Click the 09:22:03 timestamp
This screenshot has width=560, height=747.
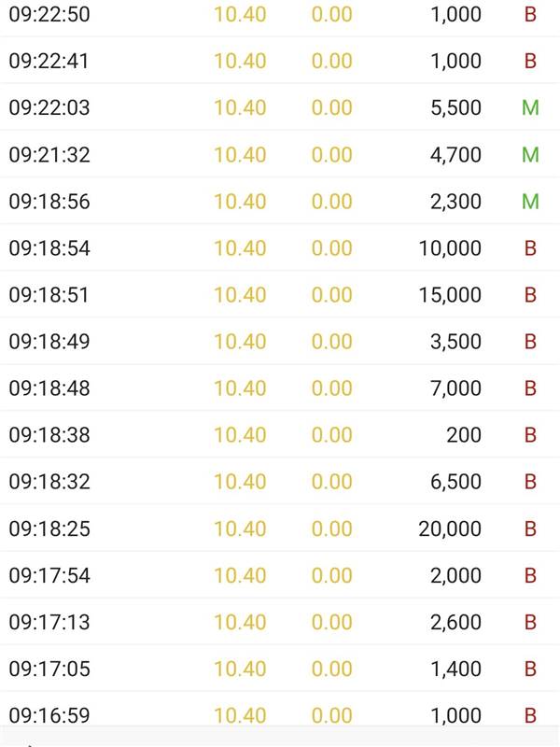click(x=49, y=107)
